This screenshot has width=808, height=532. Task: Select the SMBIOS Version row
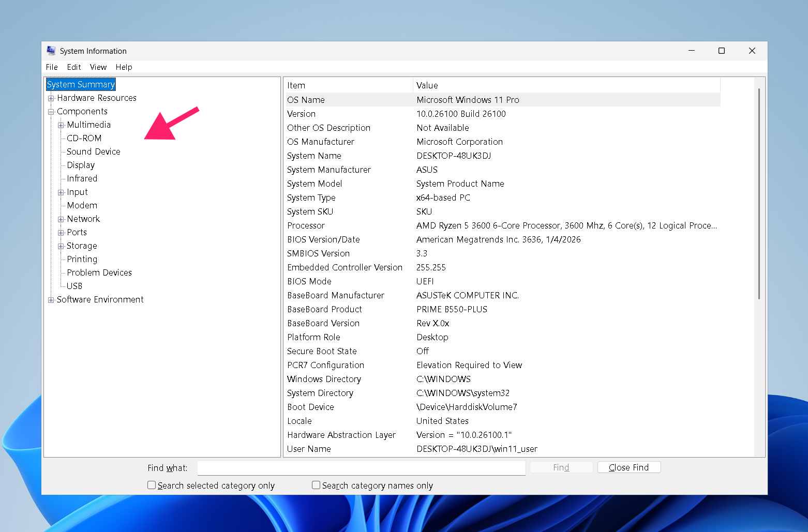point(503,253)
